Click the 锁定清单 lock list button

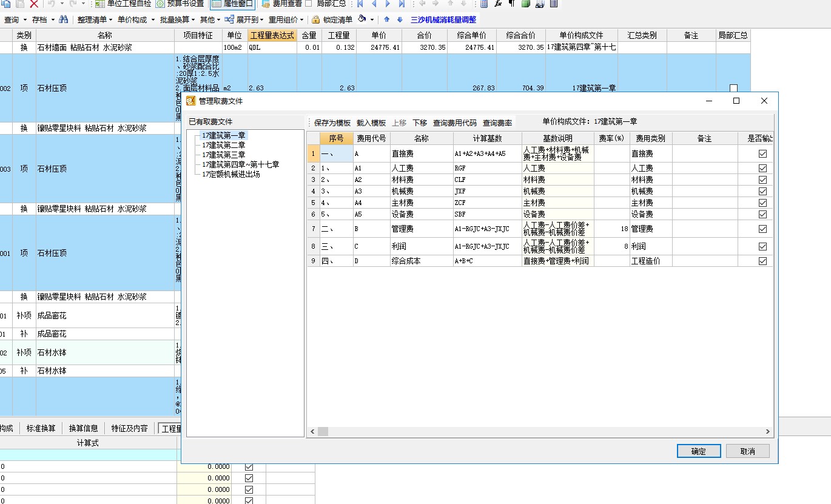point(332,19)
